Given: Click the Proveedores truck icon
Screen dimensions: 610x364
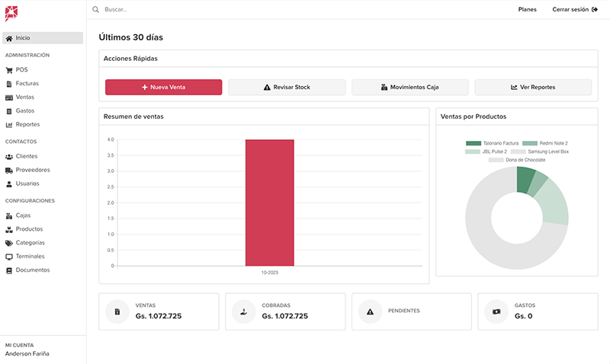Looking at the screenshot, I should click(x=9, y=171).
